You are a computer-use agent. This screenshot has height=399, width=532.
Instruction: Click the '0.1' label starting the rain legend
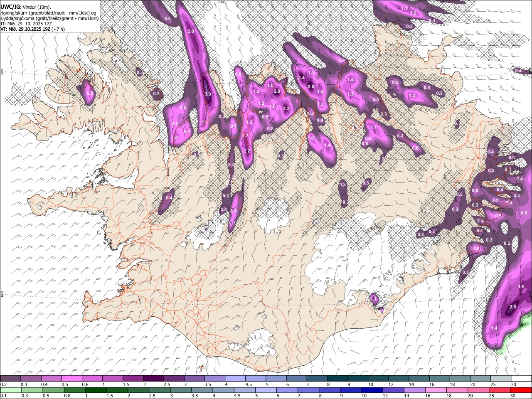[x=3, y=396]
